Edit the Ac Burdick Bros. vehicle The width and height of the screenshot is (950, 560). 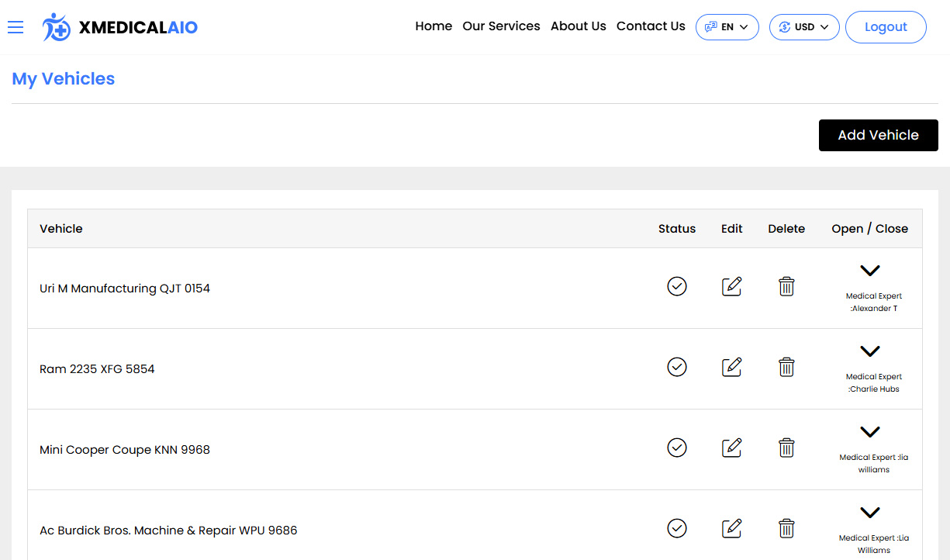[731, 528]
